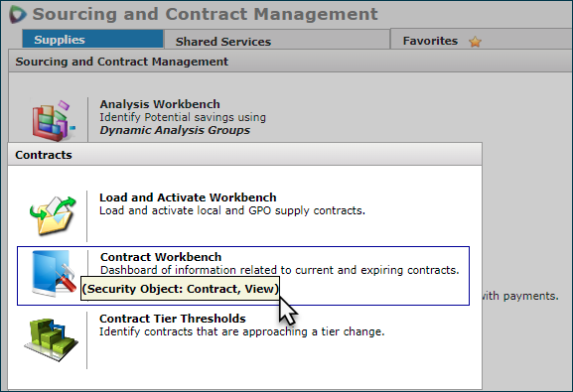
Task: Open Contract Tier Thresholds link
Action: tap(173, 319)
